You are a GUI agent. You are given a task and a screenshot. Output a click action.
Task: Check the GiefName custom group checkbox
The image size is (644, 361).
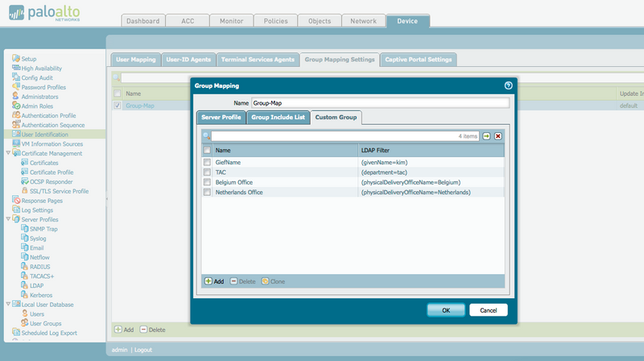(x=207, y=163)
